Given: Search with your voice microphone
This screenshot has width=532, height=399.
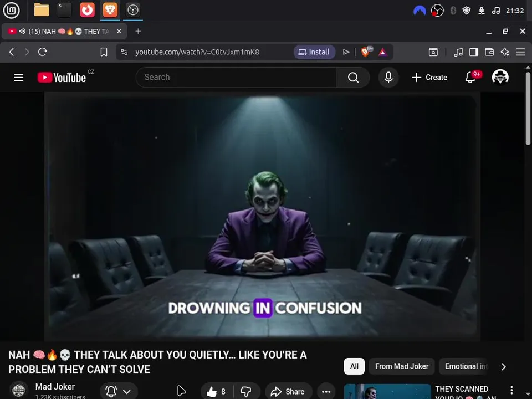Looking at the screenshot, I should pyautogui.click(x=388, y=78).
